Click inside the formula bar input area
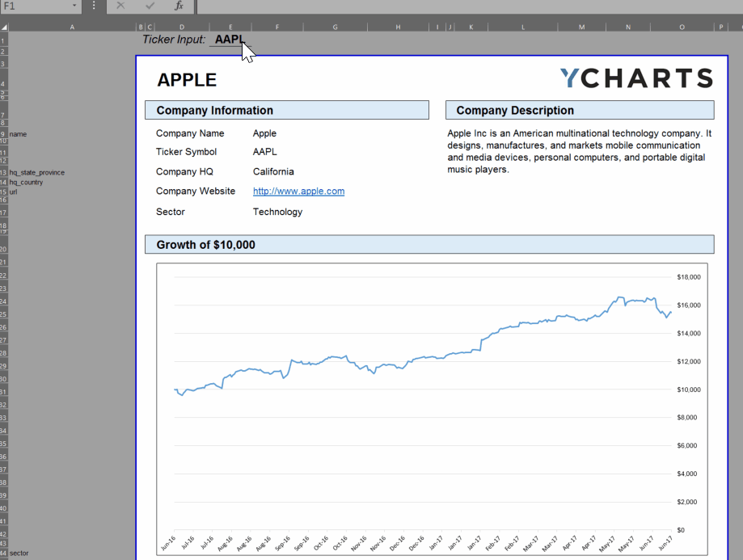 [x=469, y=6]
